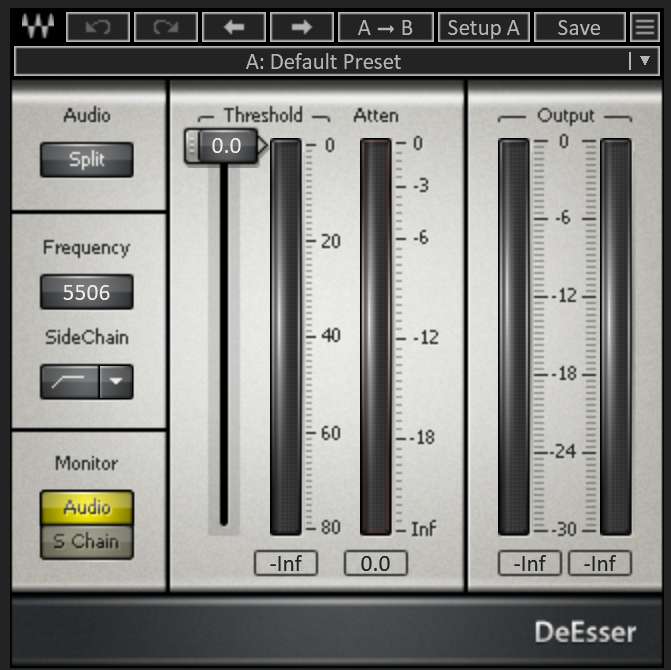Open the A: Default Preset selector bar
The image size is (671, 670).
point(323,61)
